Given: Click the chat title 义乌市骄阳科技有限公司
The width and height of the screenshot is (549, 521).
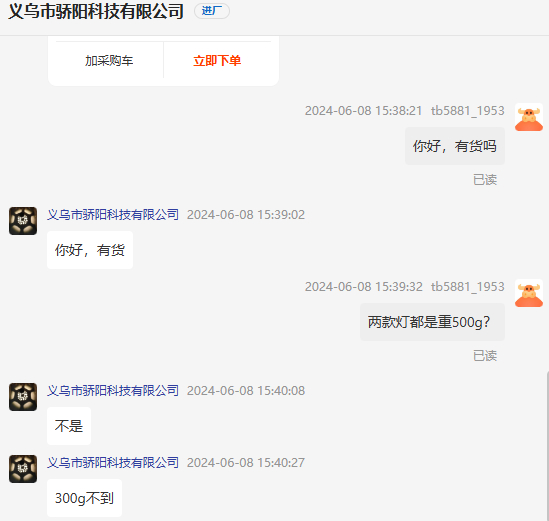Looking at the screenshot, I should pos(96,12).
